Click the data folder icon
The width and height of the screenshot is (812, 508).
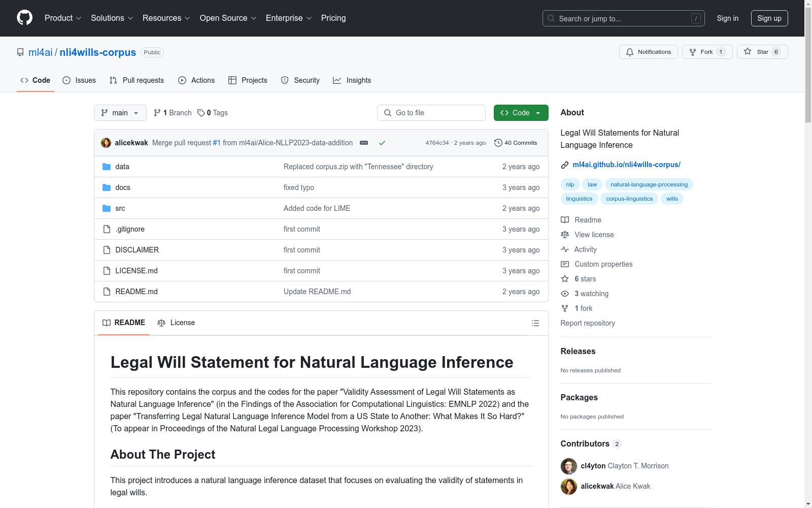107,167
